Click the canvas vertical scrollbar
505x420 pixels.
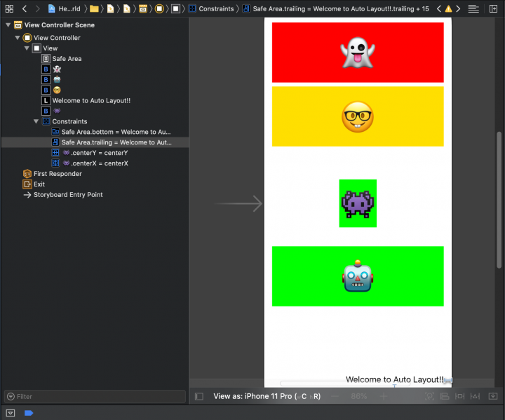[x=499, y=200]
